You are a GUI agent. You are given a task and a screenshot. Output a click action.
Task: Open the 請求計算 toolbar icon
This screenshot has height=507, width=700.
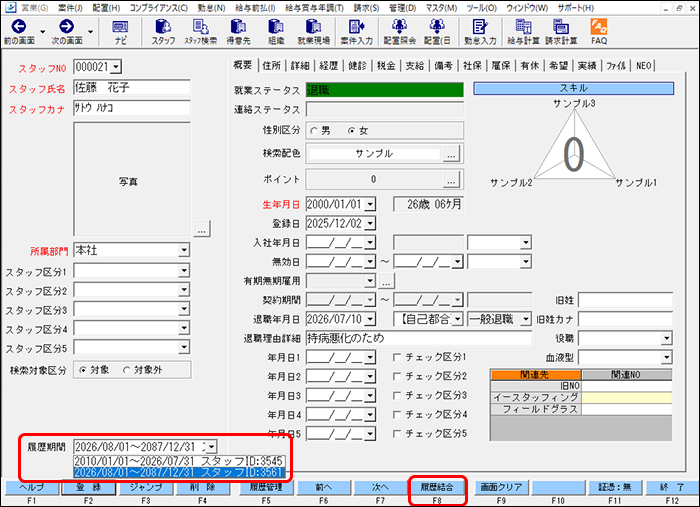click(561, 27)
